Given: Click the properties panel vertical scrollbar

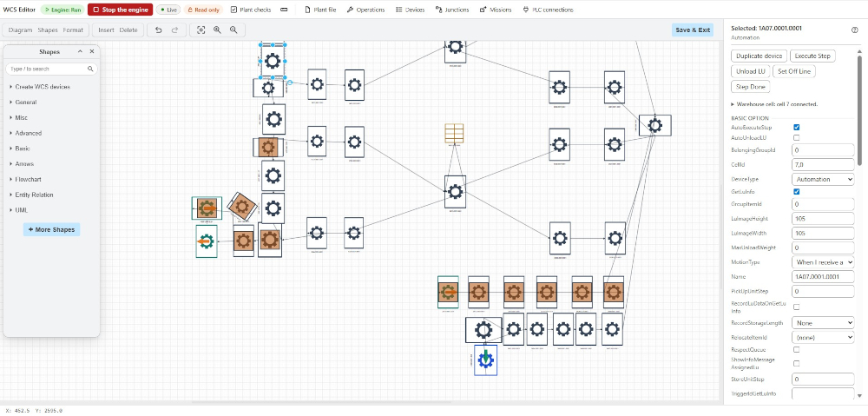Looking at the screenshot, I should point(859,109).
